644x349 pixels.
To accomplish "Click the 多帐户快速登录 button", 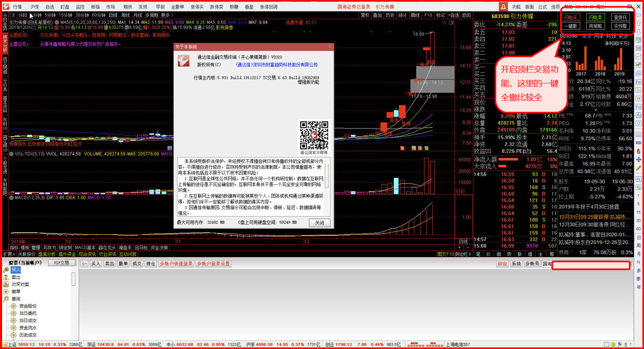I will [176, 264].
